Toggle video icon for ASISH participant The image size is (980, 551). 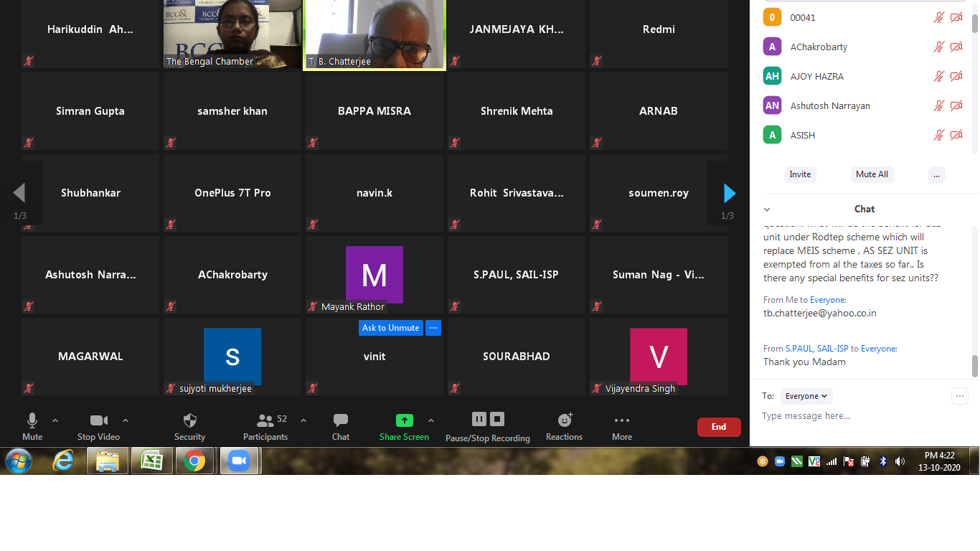pyautogui.click(x=956, y=135)
